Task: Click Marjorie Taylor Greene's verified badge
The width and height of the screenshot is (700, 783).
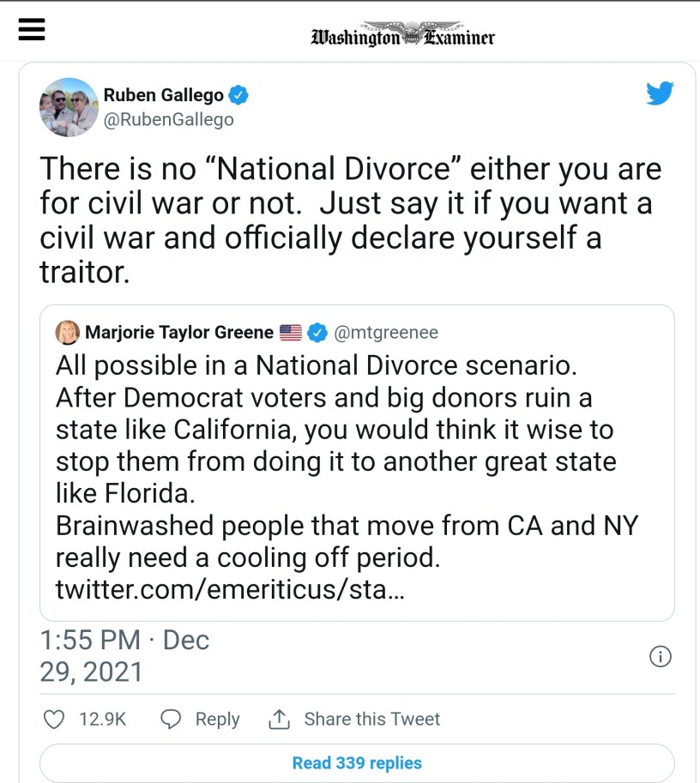Action: (x=317, y=332)
